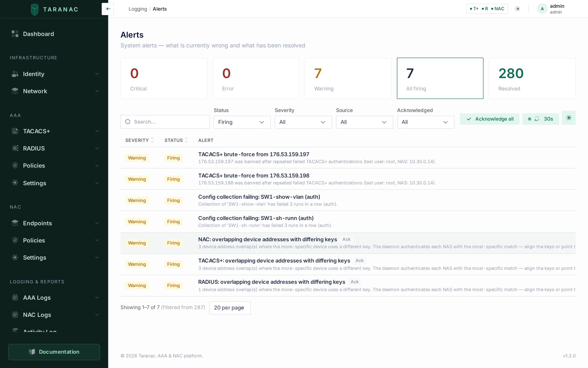
Task: Click the Identity users icon
Action: [x=15, y=74]
